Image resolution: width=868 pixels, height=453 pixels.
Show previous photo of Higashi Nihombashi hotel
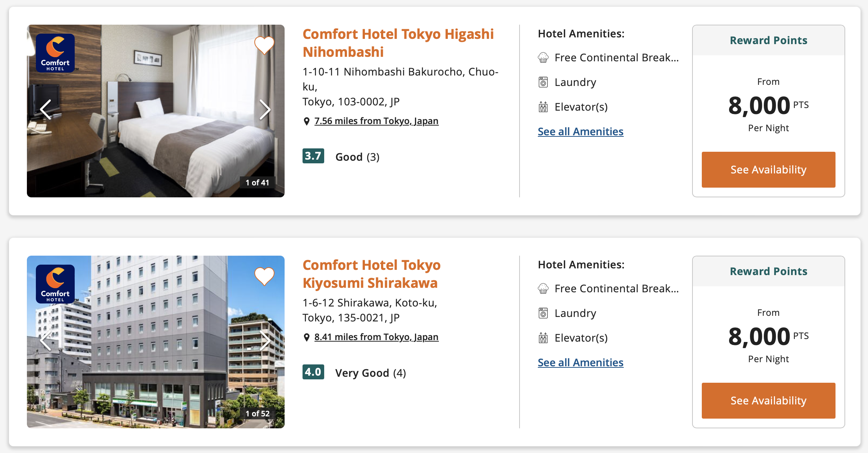(46, 110)
